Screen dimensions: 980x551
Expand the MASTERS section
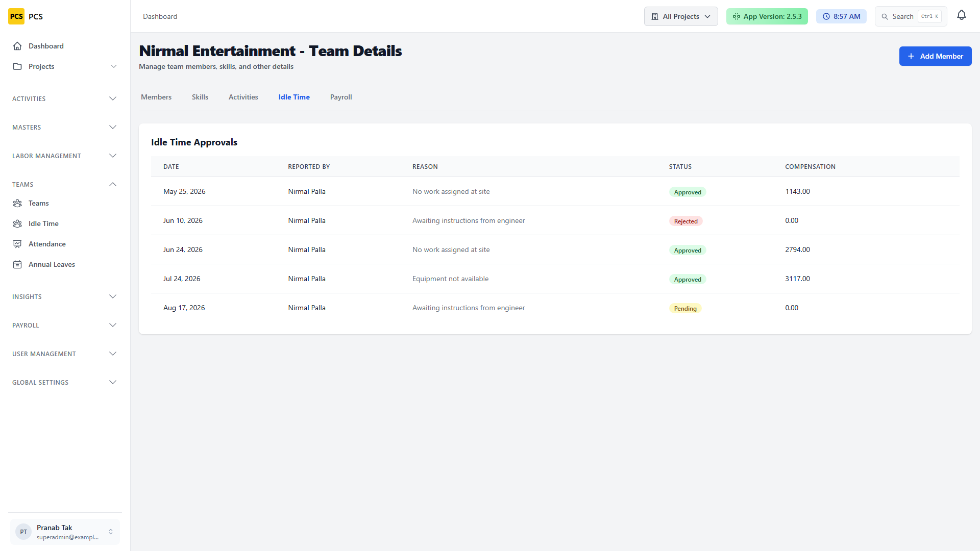(x=65, y=127)
